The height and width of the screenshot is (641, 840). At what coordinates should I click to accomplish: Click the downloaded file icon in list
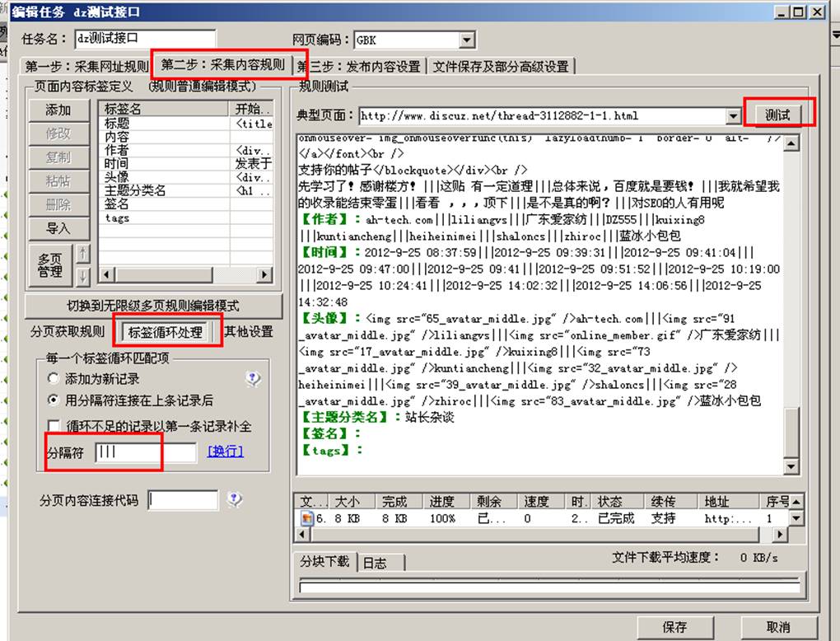tap(306, 519)
